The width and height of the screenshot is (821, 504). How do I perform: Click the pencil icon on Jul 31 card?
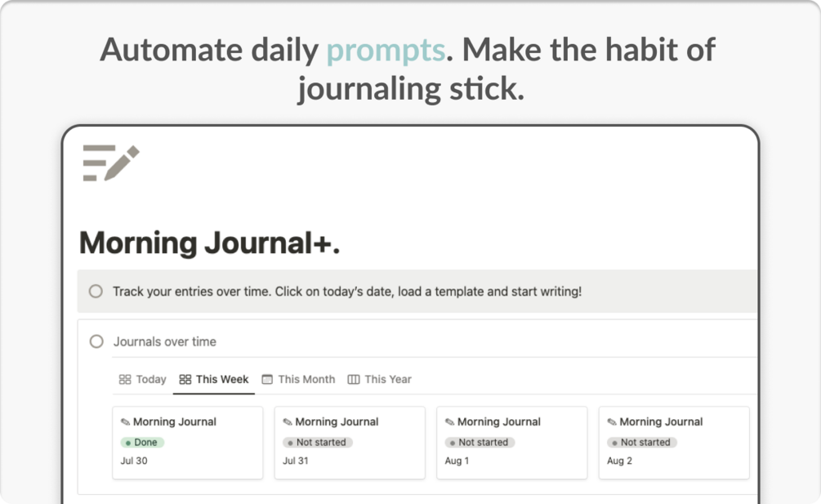tap(288, 421)
